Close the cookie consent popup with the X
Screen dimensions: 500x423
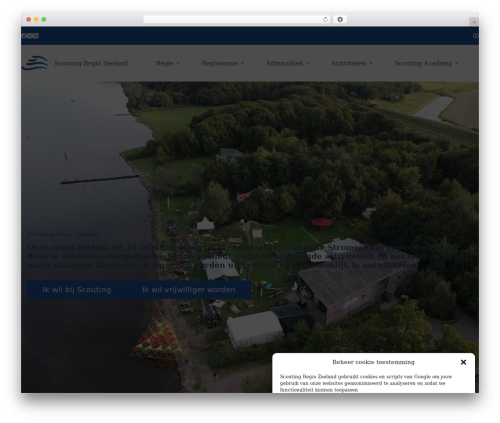point(463,362)
